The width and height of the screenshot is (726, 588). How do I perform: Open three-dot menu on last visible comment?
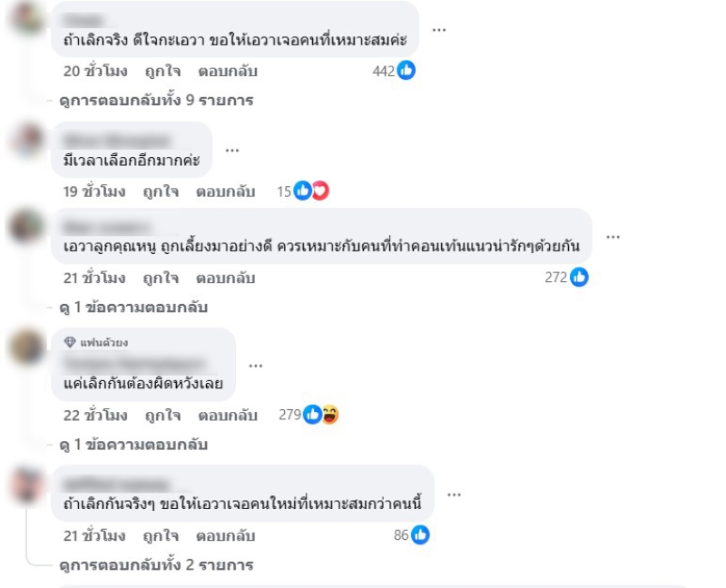tap(455, 495)
